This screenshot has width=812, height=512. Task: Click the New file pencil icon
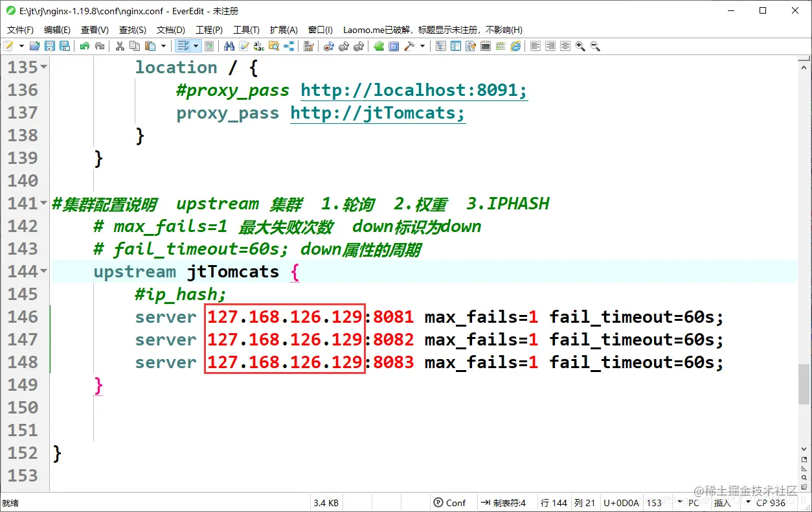(8, 46)
